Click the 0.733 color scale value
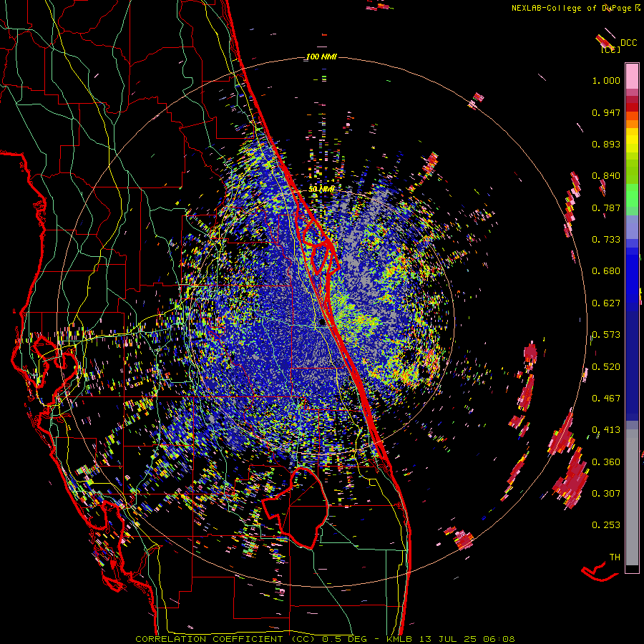 point(606,240)
